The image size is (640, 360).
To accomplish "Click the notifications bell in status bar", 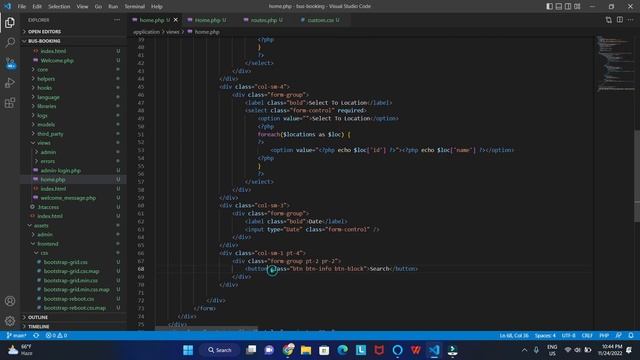I will tap(631, 336).
